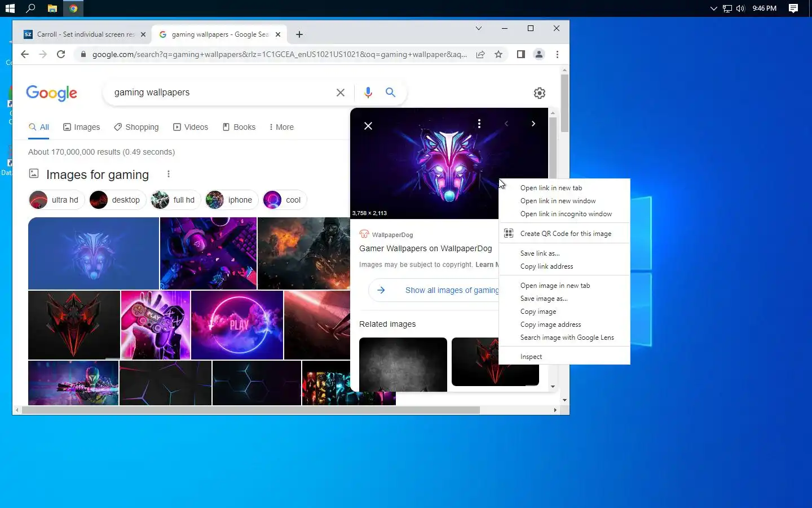Viewport: 812px width, 508px height.
Task: Choose Search image with Google Lens
Action: click(x=564, y=338)
